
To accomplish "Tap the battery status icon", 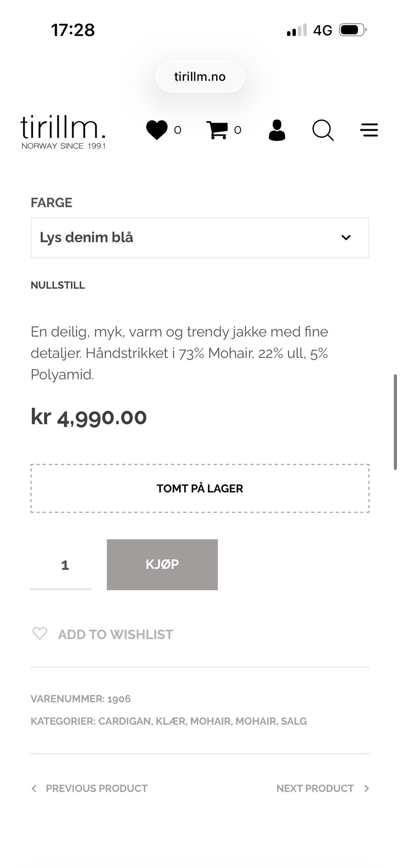I will point(352,30).
